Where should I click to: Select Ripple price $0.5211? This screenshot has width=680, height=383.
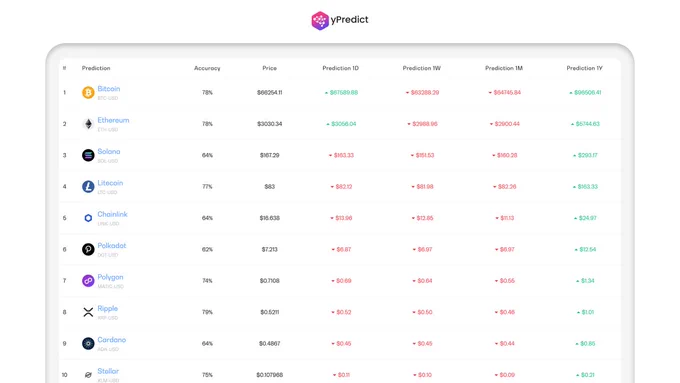tap(269, 312)
